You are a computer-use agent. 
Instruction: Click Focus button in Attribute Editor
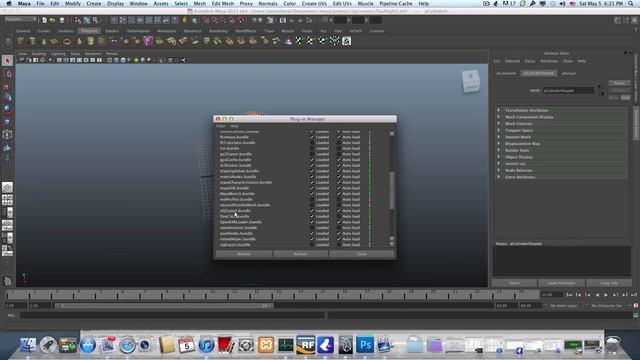(x=619, y=83)
